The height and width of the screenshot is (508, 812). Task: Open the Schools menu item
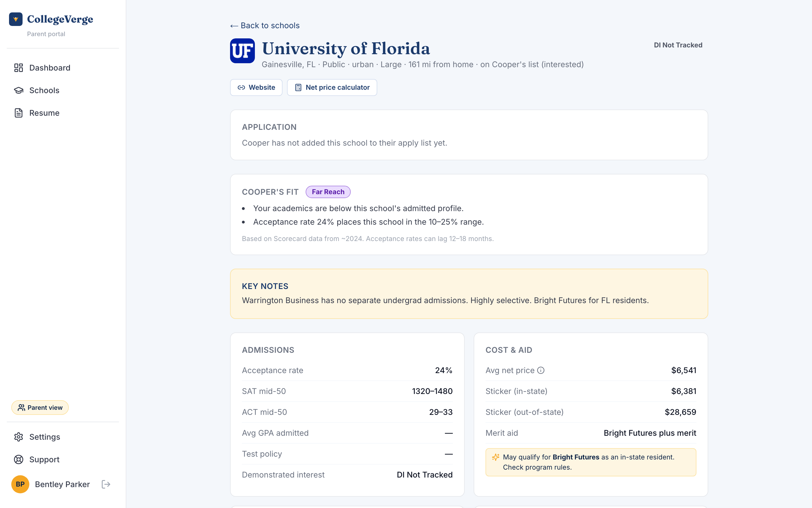tap(63, 90)
